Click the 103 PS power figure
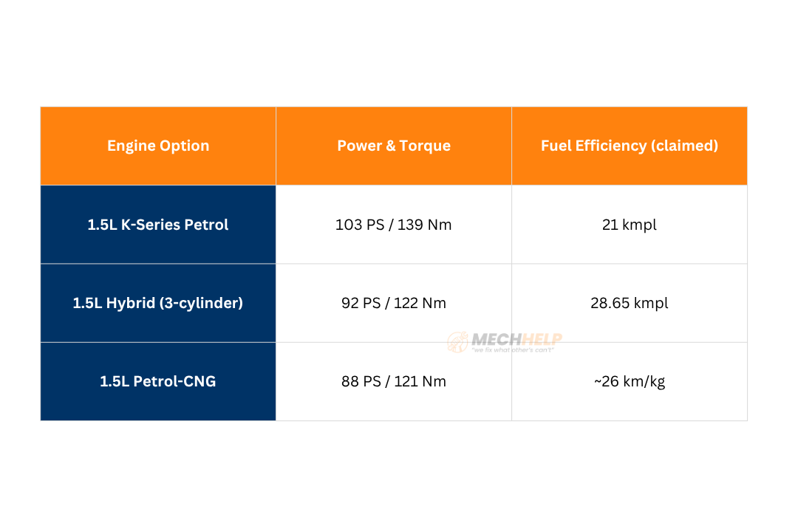This screenshot has height=532, width=798. [x=360, y=225]
